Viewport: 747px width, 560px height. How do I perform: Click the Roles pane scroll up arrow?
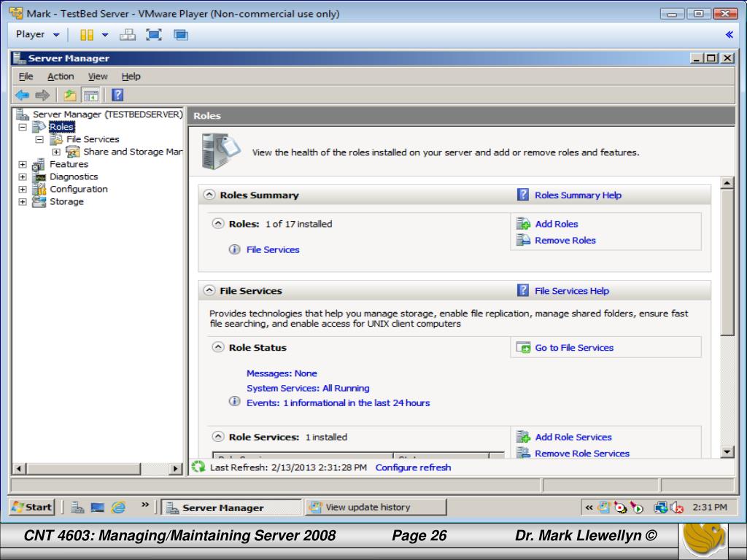[727, 183]
